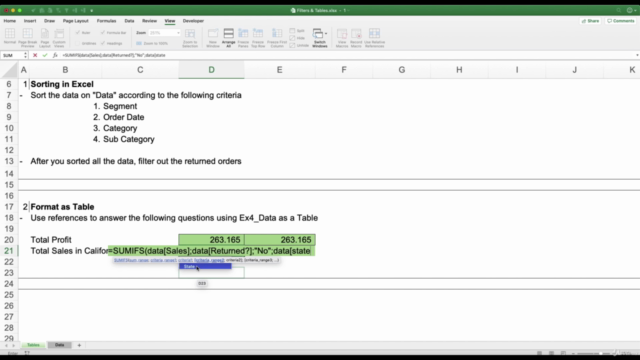Select column G header
Viewport: 640px width, 360px height.
(x=402, y=70)
